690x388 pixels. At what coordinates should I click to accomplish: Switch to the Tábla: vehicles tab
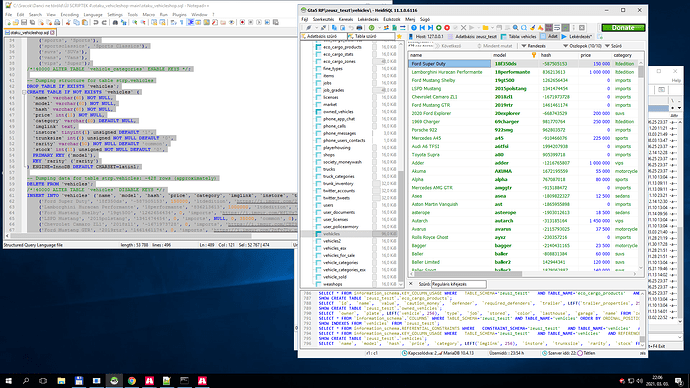pyautogui.click(x=519, y=37)
